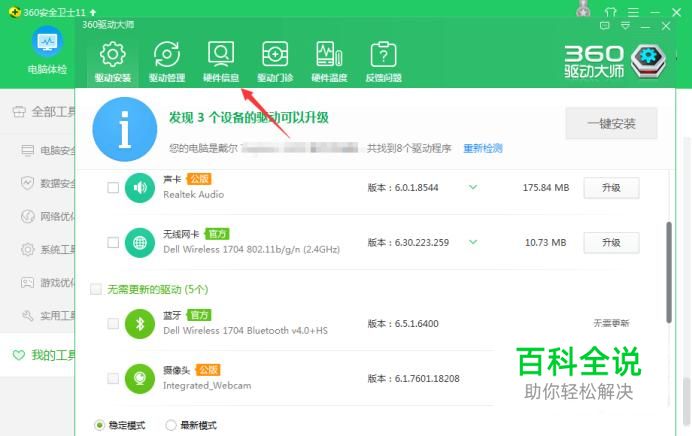Expand version dropdown for 6.0.1.8544
This screenshot has height=436, width=692.
pyautogui.click(x=473, y=188)
